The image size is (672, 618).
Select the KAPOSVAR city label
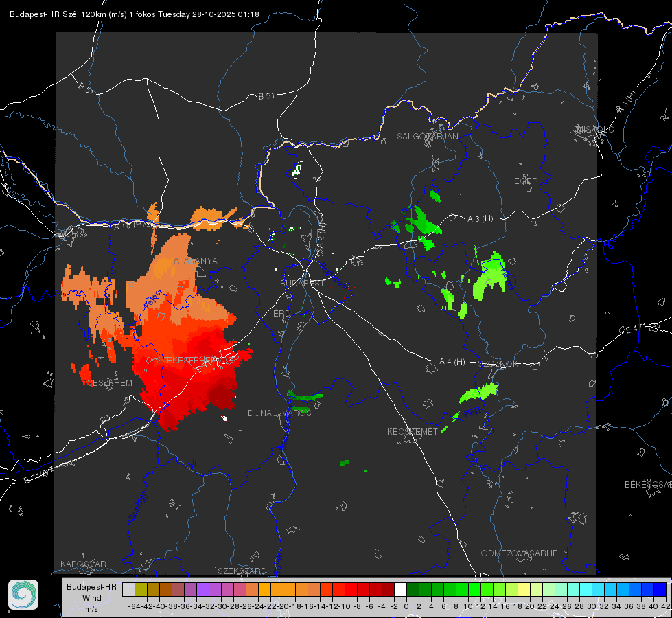click(83, 564)
